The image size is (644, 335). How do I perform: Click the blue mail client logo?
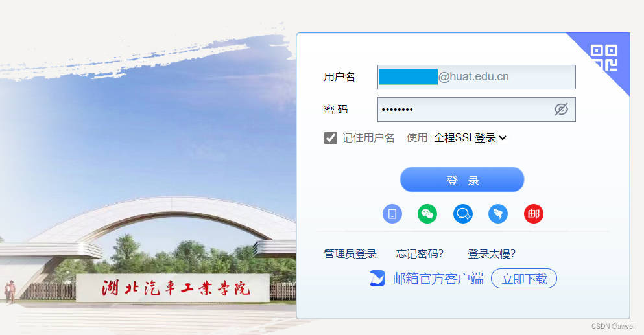click(377, 279)
